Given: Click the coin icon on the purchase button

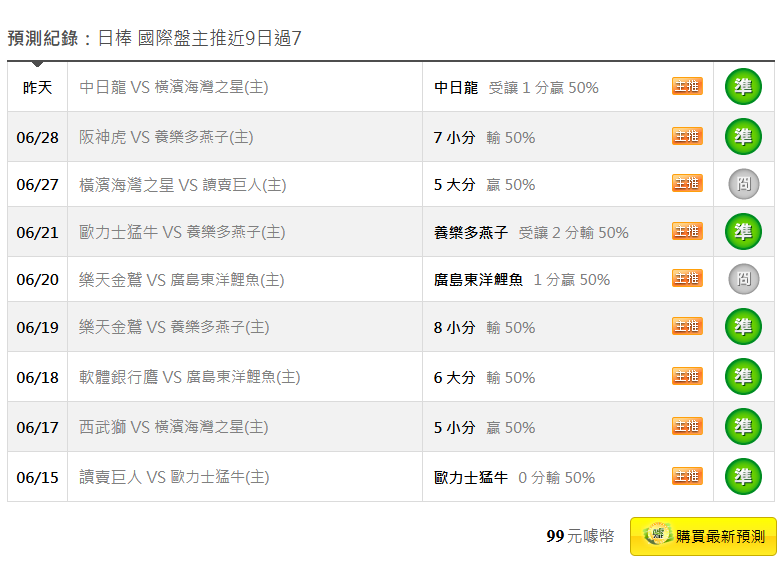Looking at the screenshot, I should tap(658, 536).
